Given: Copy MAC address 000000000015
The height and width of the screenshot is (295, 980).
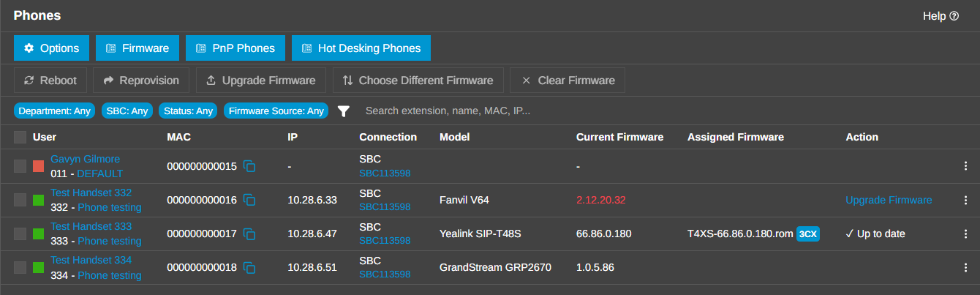Looking at the screenshot, I should click(x=249, y=166).
